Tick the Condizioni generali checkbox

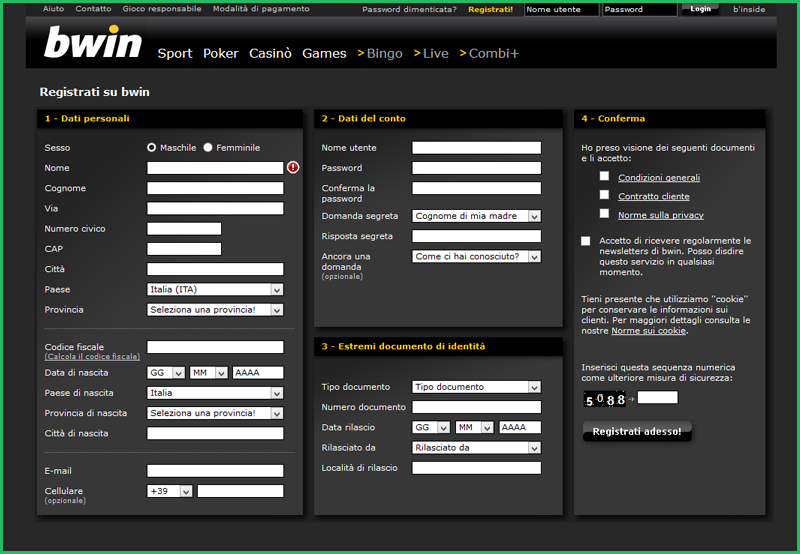605,176
